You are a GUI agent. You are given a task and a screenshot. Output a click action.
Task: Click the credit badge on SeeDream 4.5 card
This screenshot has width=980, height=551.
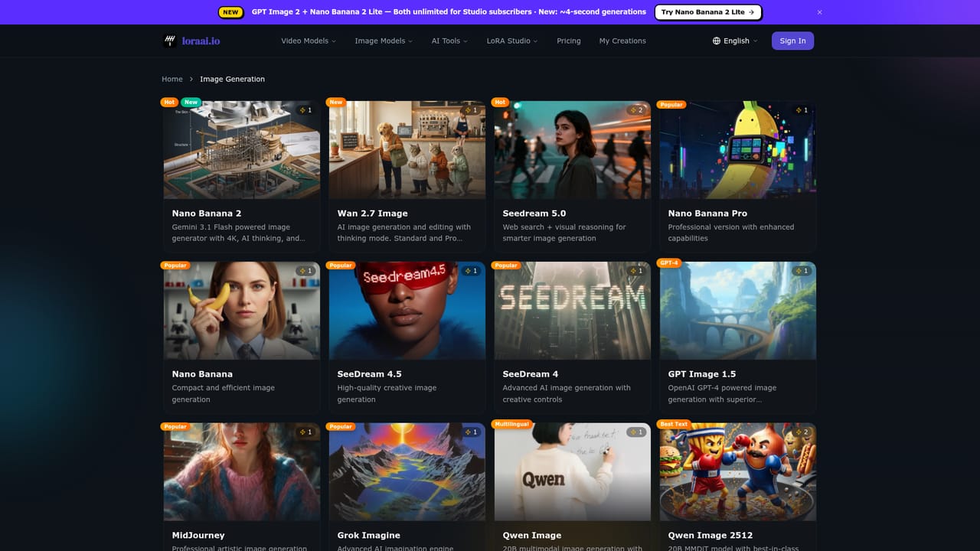point(471,271)
